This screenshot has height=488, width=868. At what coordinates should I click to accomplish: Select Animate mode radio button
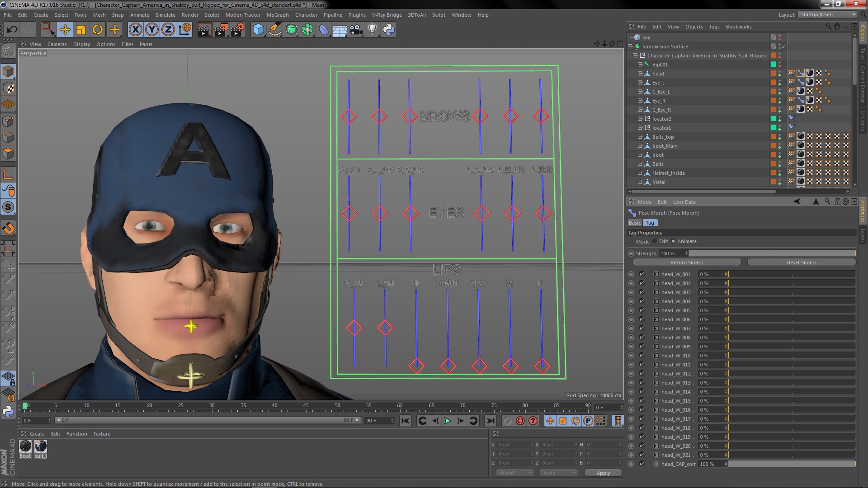[673, 241]
